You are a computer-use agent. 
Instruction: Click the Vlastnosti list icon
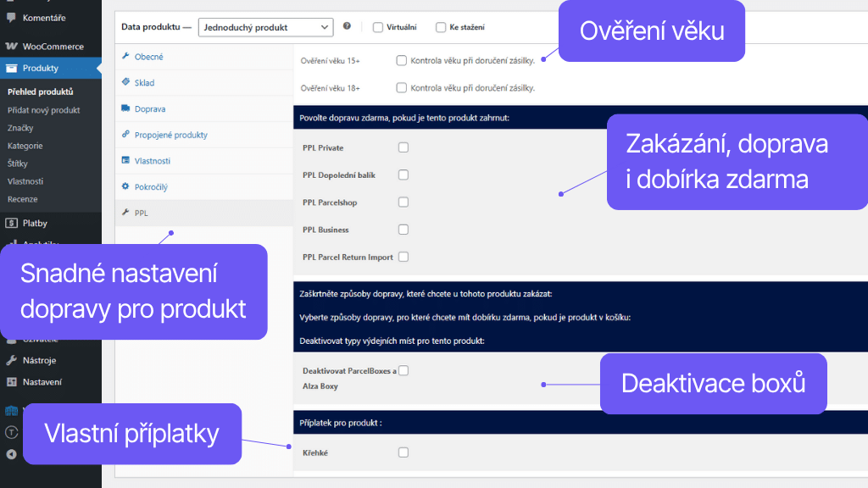pos(125,160)
